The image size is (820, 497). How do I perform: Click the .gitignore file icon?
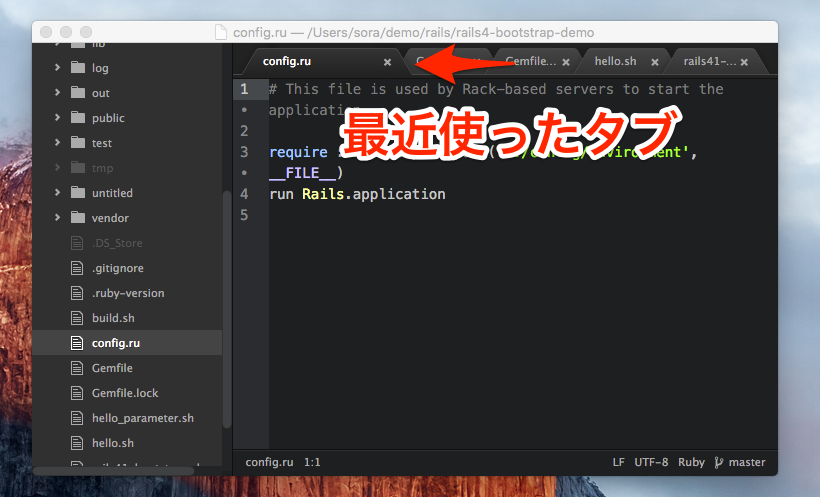tap(77, 268)
